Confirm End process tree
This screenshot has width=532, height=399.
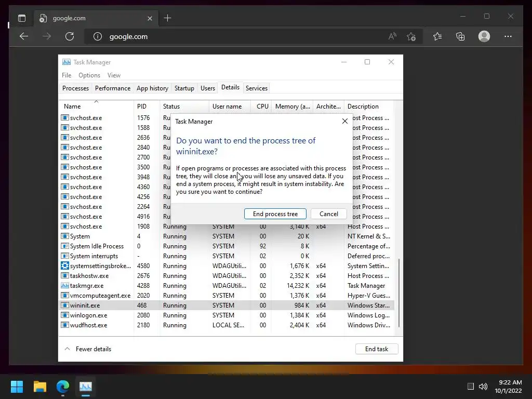point(275,214)
